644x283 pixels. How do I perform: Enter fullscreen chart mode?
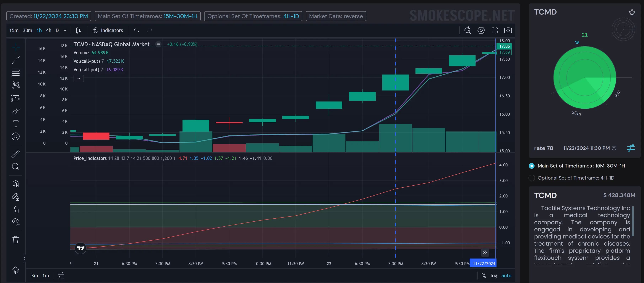(495, 31)
